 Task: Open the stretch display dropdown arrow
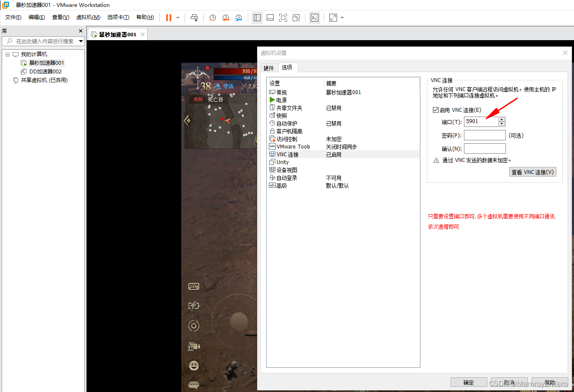point(342,18)
